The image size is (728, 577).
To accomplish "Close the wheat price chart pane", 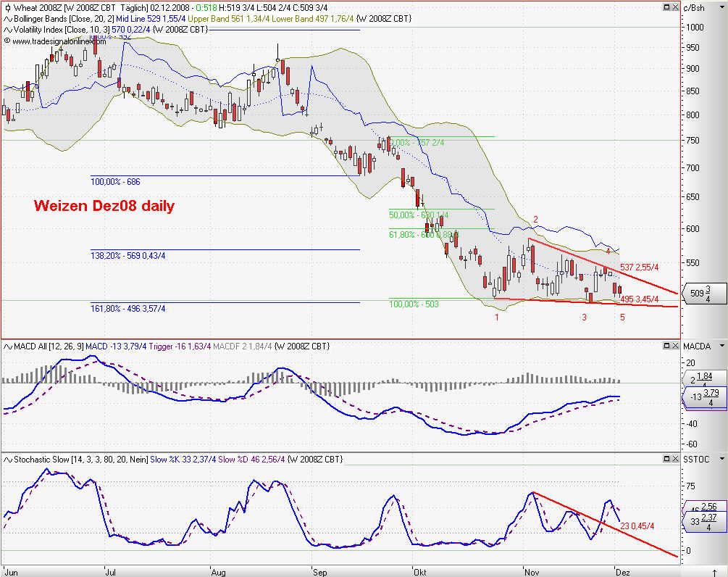I will [675, 7].
